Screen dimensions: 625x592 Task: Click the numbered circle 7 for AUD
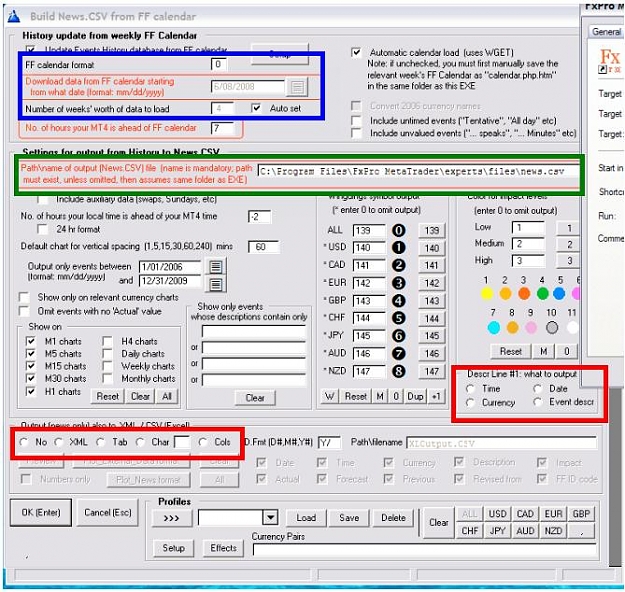398,353
